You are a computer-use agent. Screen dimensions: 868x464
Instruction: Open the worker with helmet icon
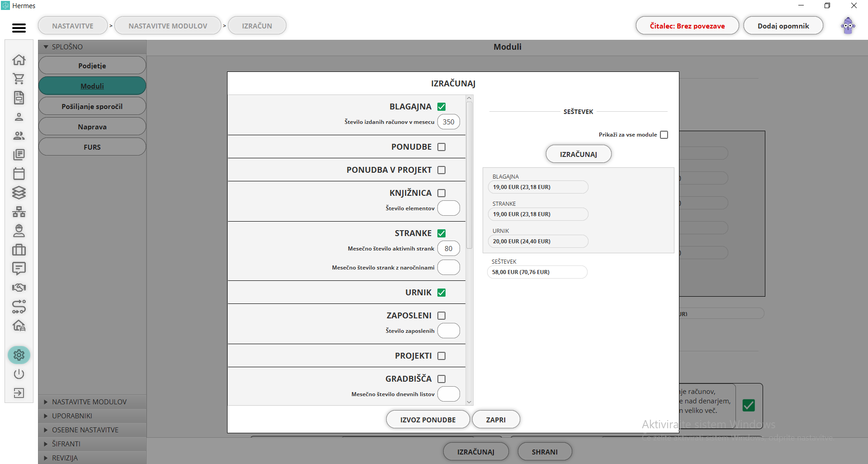(x=19, y=231)
